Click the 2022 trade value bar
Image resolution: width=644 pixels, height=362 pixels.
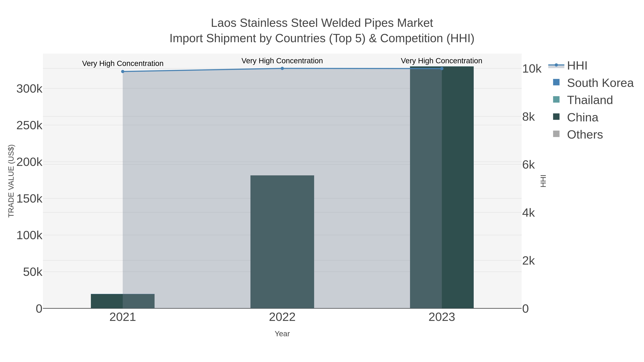[x=282, y=242]
